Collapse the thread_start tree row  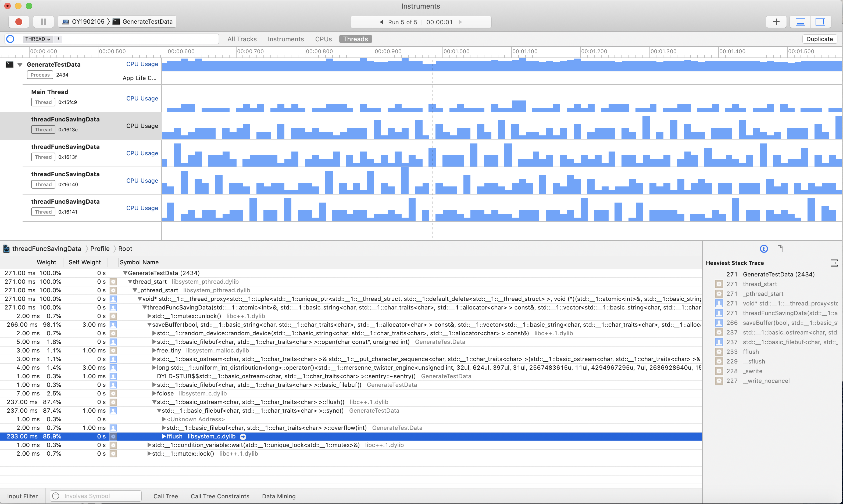130,282
